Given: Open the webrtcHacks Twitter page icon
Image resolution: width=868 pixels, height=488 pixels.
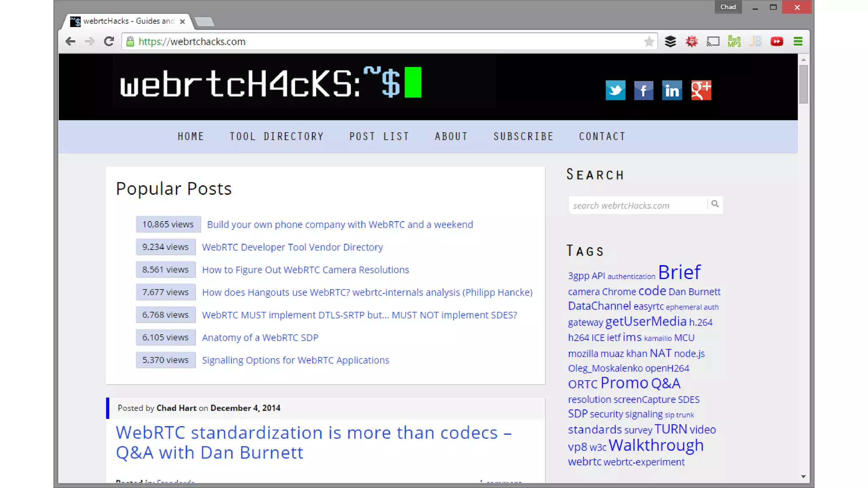Looking at the screenshot, I should click(615, 90).
